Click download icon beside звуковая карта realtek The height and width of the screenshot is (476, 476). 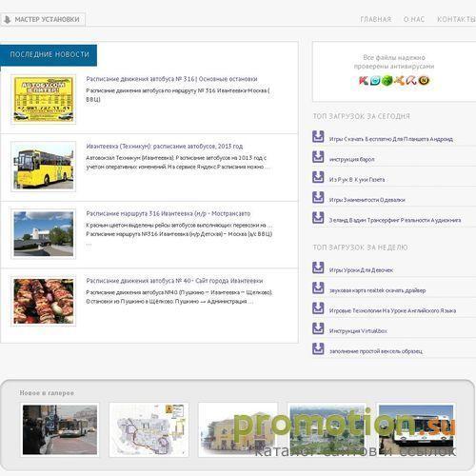click(x=318, y=288)
